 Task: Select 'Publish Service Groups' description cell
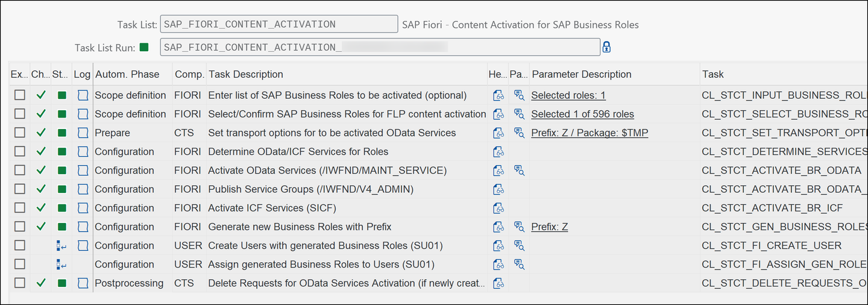tap(310, 189)
